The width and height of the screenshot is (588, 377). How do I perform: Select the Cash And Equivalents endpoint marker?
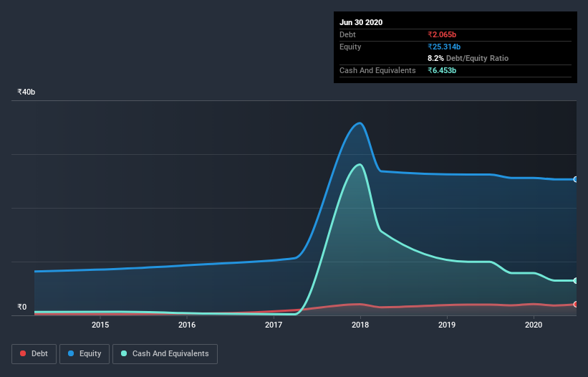click(x=575, y=280)
